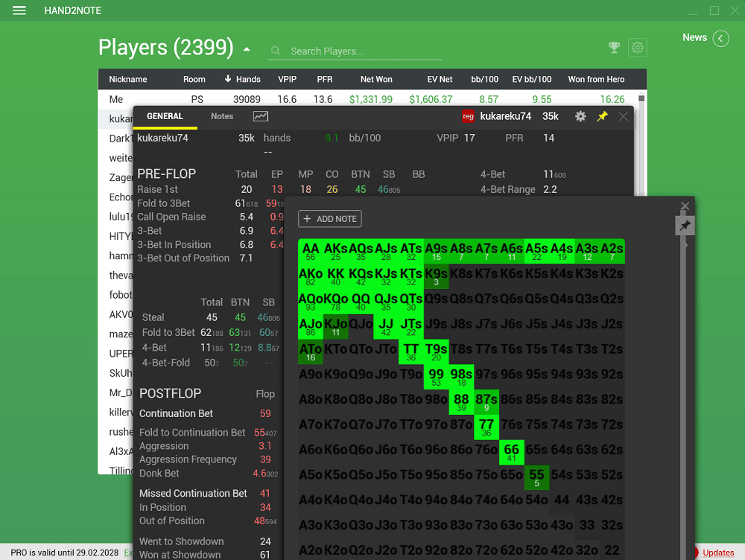Sort by the EV bb/100 column header
745x560 pixels.
(532, 80)
